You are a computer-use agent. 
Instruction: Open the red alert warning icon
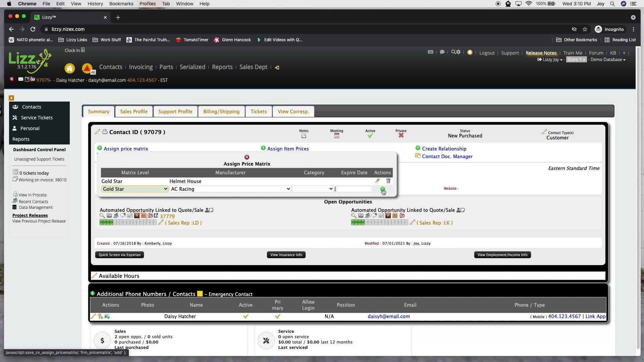[x=87, y=68]
